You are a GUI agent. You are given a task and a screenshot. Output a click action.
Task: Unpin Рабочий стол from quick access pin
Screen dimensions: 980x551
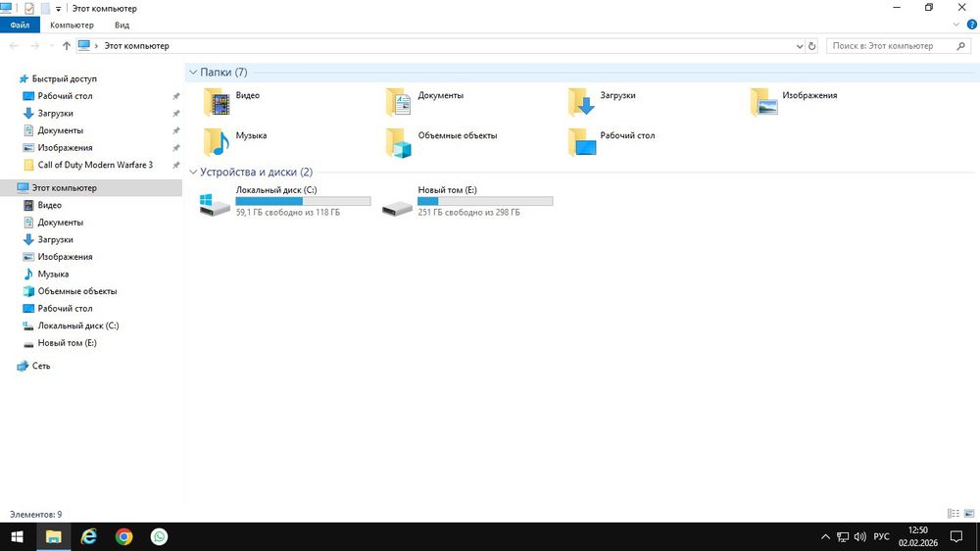coord(176,96)
